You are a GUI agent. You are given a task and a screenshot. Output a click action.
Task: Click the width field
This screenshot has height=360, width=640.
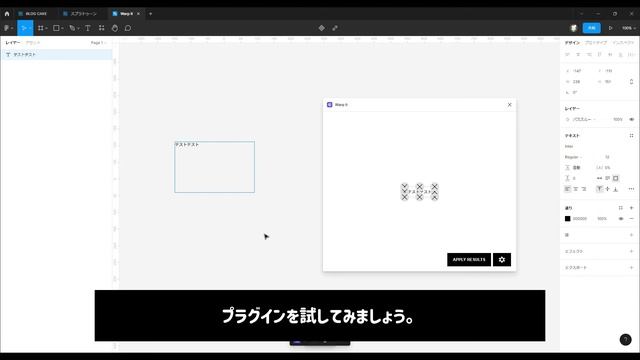(578, 82)
